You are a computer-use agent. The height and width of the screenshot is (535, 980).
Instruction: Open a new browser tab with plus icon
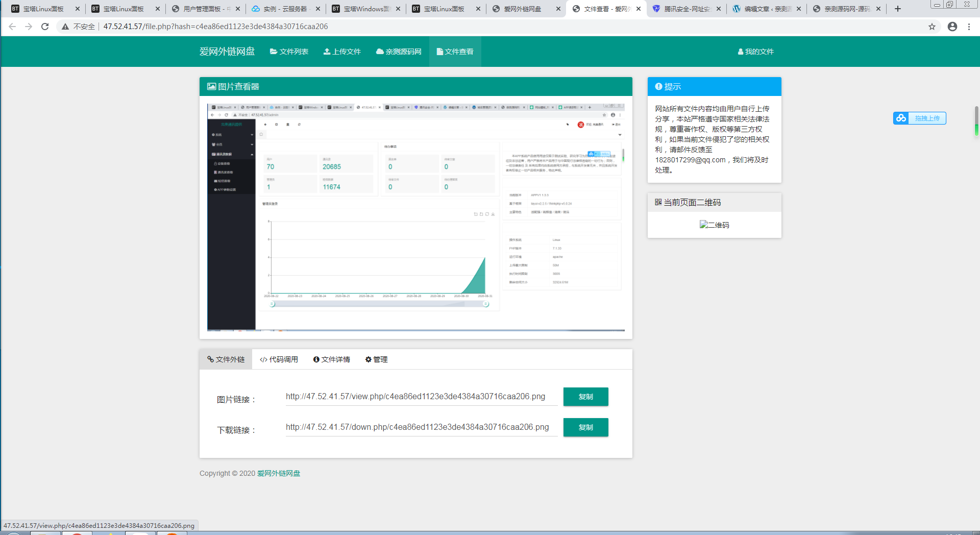coord(898,9)
